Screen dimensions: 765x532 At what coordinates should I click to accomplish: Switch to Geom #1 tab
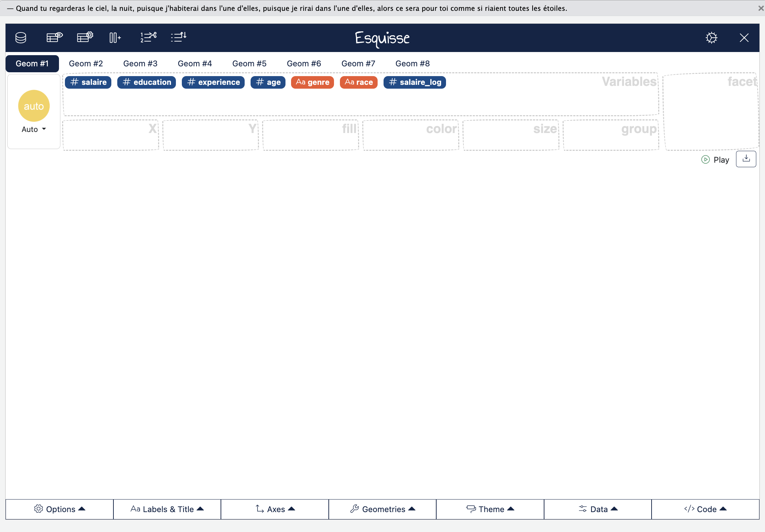pyautogui.click(x=32, y=64)
